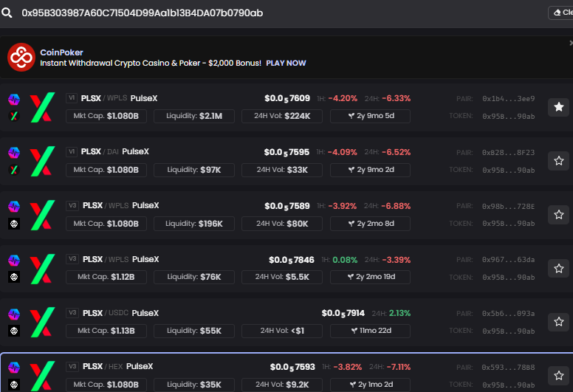Clear the search with the Clear button
573x392 pixels.
click(561, 13)
